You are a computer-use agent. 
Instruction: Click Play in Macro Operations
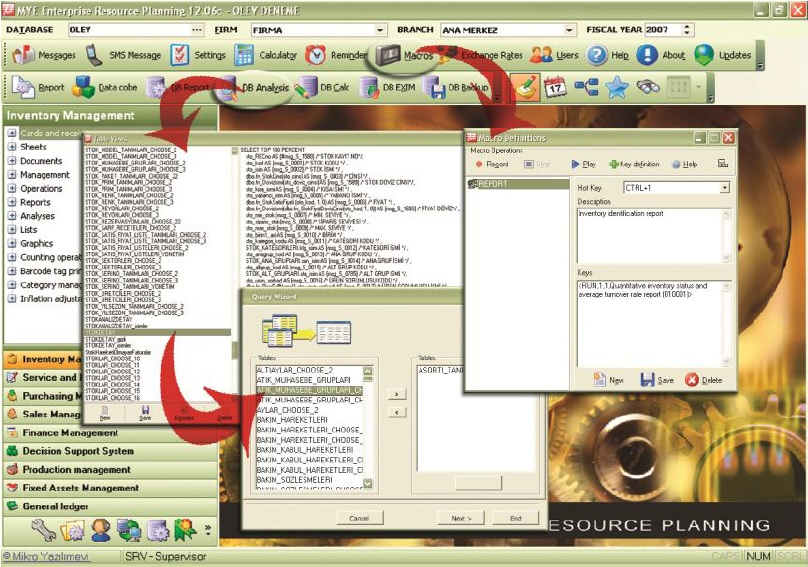pos(583,164)
